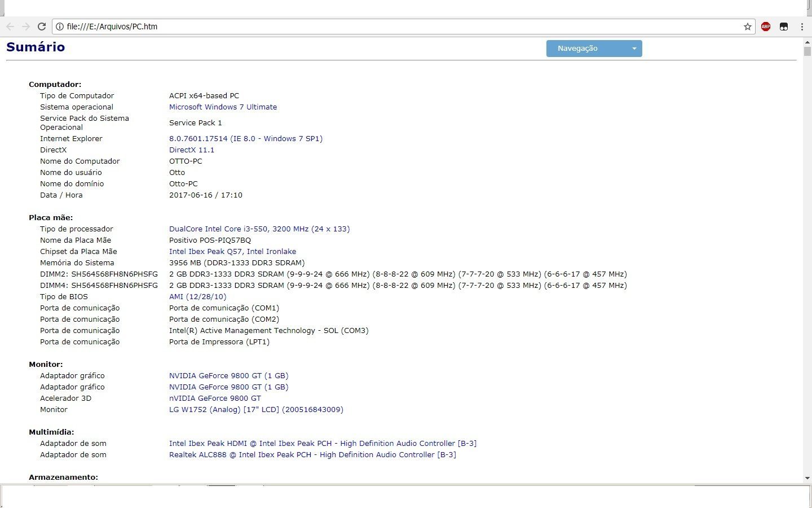Bookmark this page with the star icon
812x508 pixels.
pyautogui.click(x=748, y=27)
